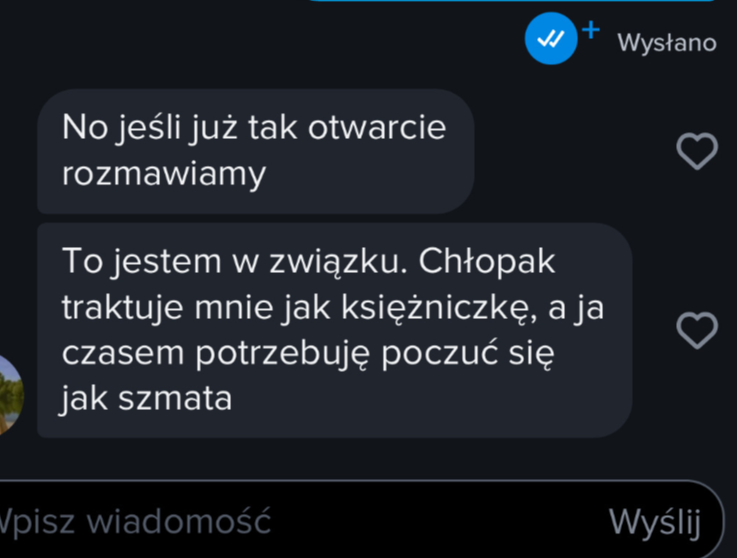Heart the "To jestem w związku" message
The height and width of the screenshot is (558, 737).
tap(697, 330)
